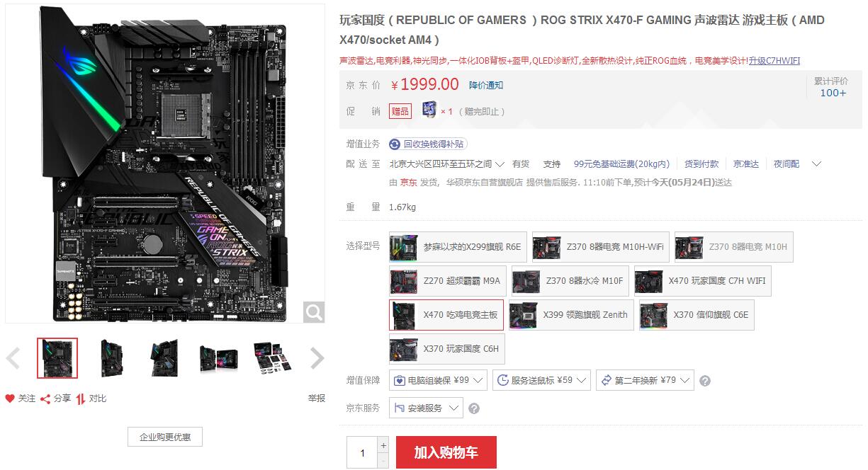The height and width of the screenshot is (470, 868).
Task: Open help icon beside 第二年换新
Action: [704, 381]
